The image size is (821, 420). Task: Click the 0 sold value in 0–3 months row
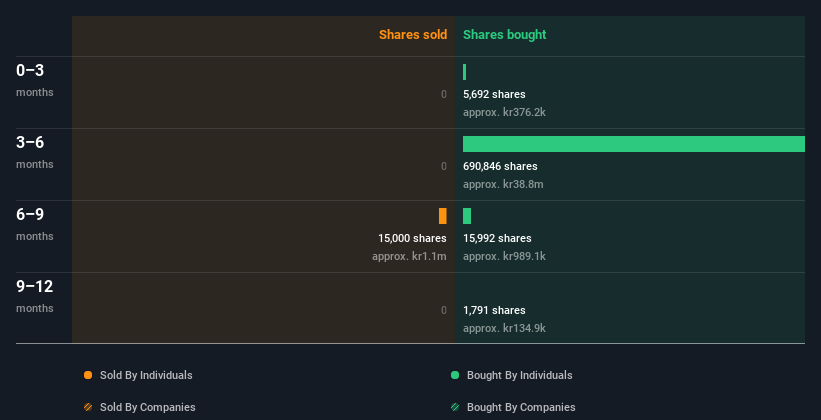tap(444, 94)
